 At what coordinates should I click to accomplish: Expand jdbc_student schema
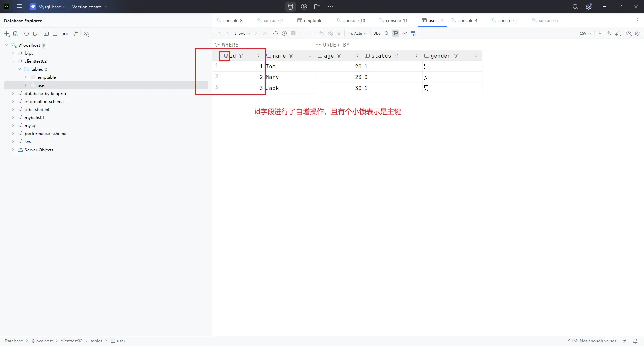point(13,109)
